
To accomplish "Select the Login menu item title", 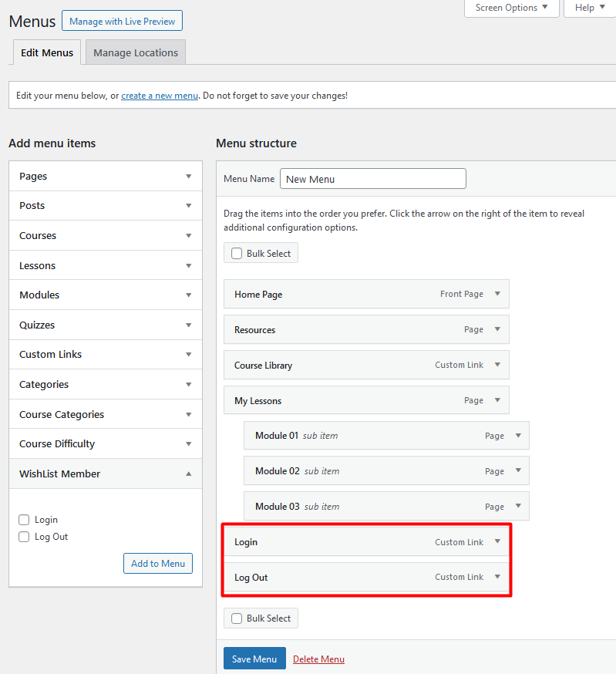I will [246, 542].
